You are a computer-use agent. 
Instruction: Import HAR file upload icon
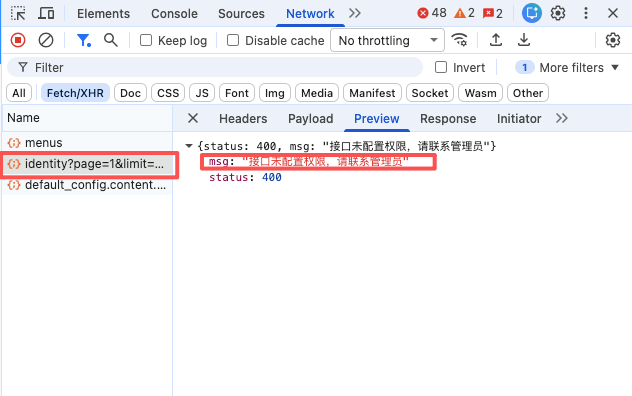(496, 40)
